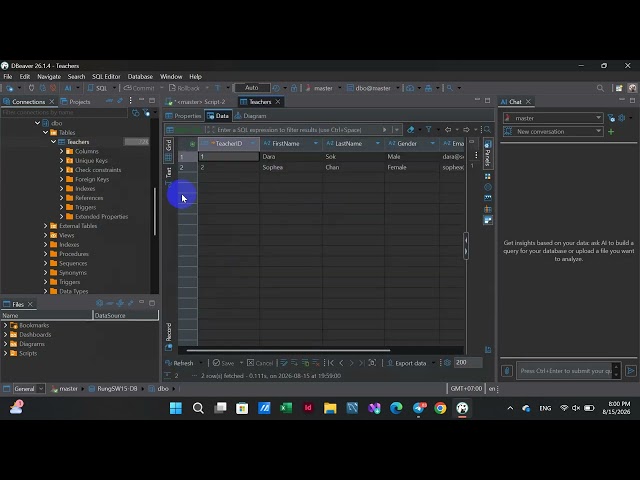The image size is (640, 480).
Task: Open the Gender column filter arrow
Action: click(433, 144)
